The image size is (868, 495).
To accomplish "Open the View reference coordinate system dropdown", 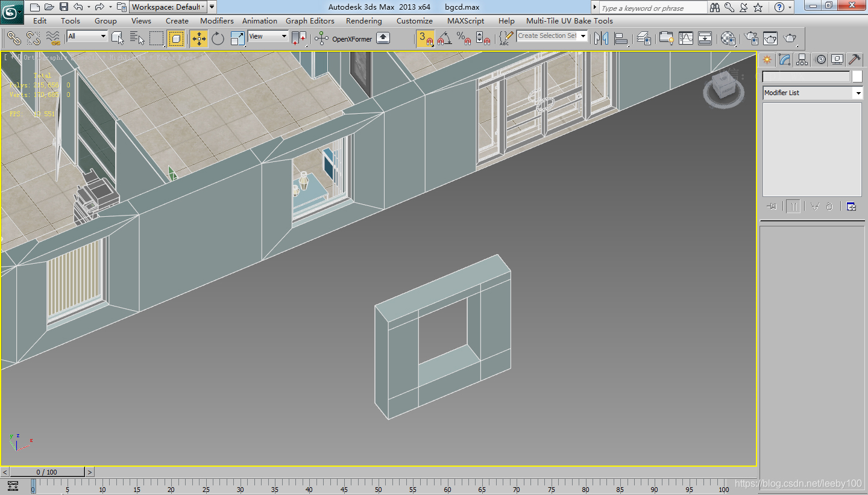I will tap(268, 36).
